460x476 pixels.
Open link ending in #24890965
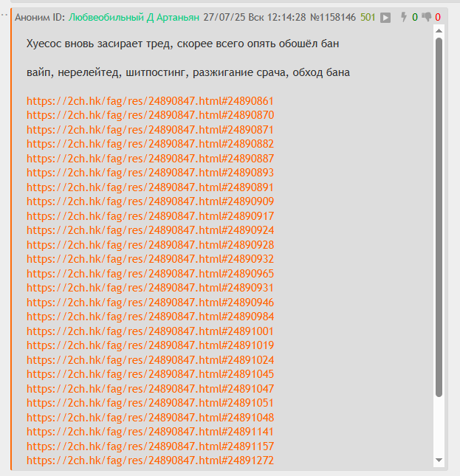click(x=151, y=274)
